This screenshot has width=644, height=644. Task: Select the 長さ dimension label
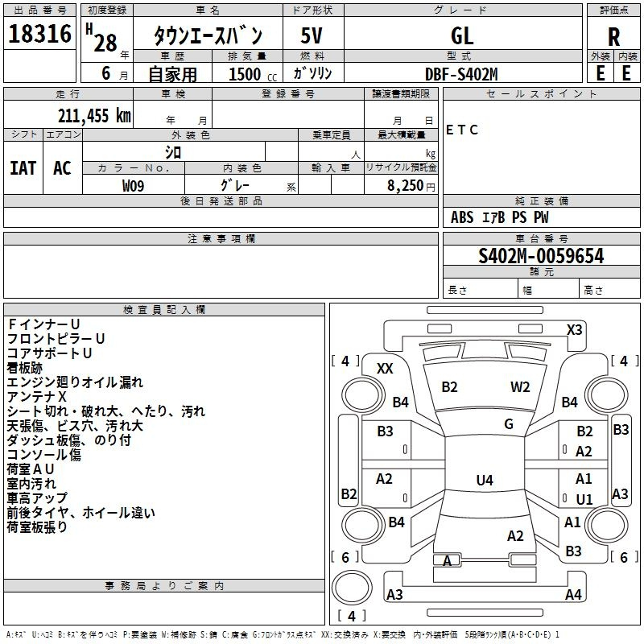(x=457, y=291)
